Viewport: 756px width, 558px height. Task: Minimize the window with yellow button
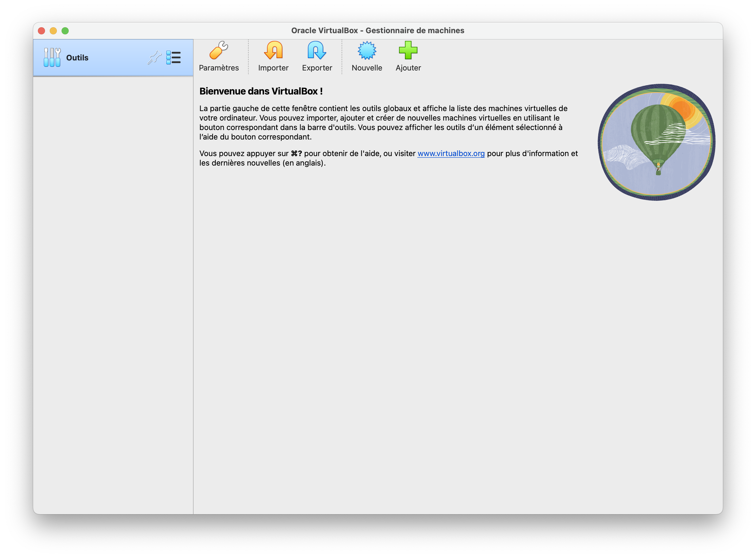(x=53, y=31)
